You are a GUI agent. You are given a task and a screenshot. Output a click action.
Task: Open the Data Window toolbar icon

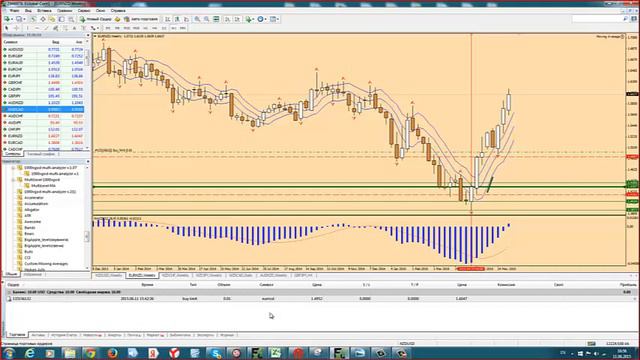tap(42, 19)
